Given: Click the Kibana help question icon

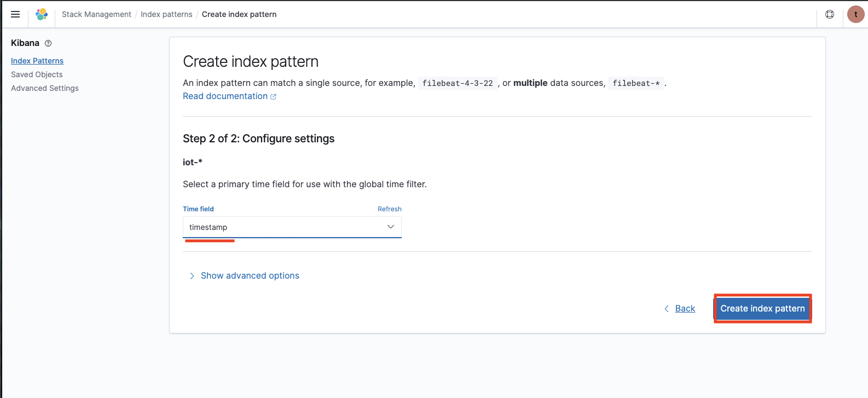Looking at the screenshot, I should coord(48,43).
